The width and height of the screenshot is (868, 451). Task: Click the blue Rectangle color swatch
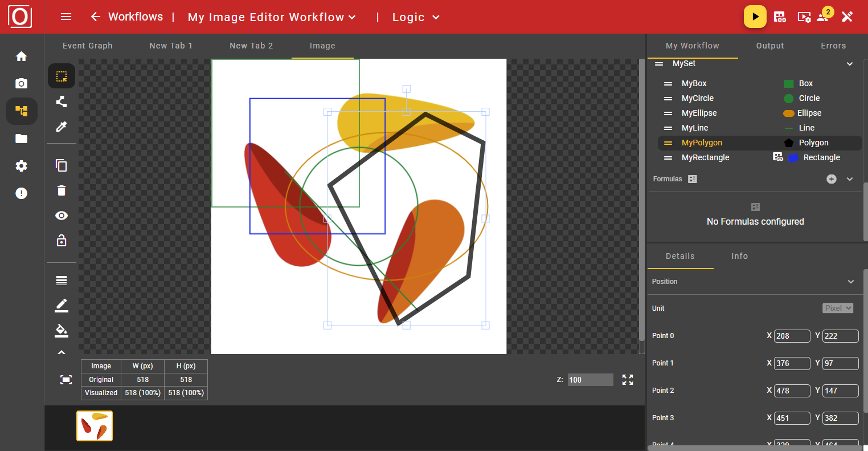[793, 158]
